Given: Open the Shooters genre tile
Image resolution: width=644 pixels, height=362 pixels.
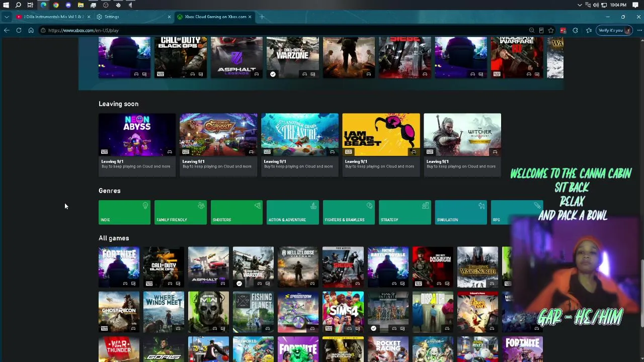Looking at the screenshot, I should [x=236, y=212].
